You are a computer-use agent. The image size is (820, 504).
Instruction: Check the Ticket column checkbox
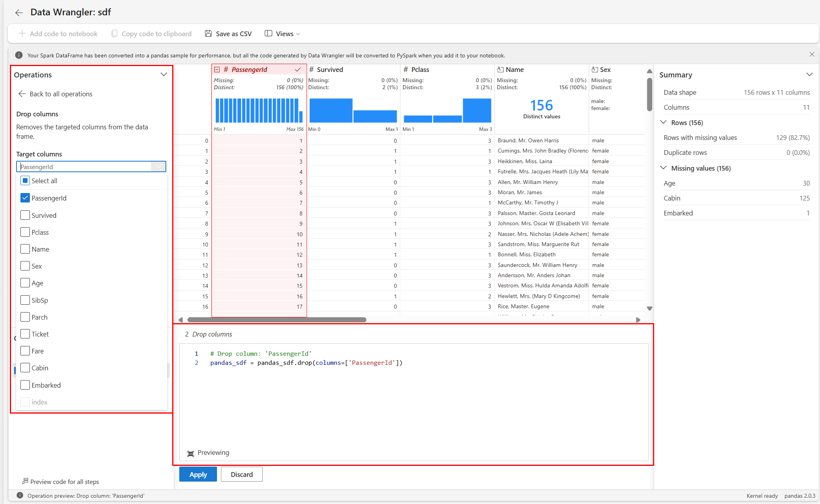tap(25, 334)
